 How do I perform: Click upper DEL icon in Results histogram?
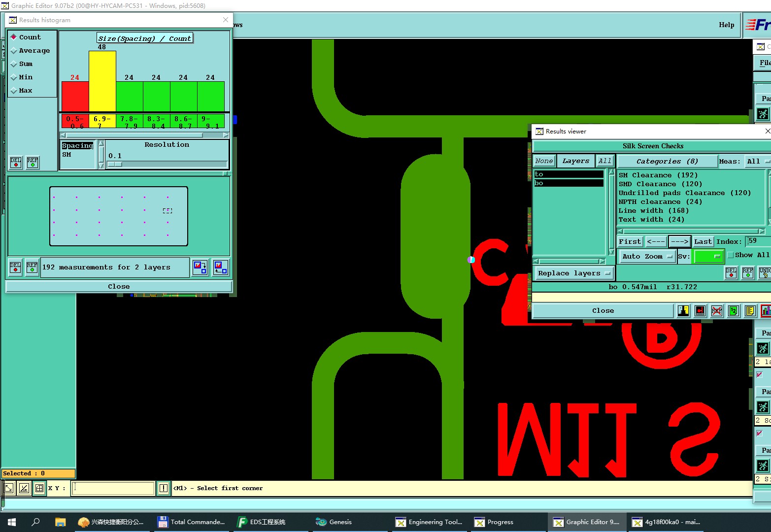click(16, 162)
